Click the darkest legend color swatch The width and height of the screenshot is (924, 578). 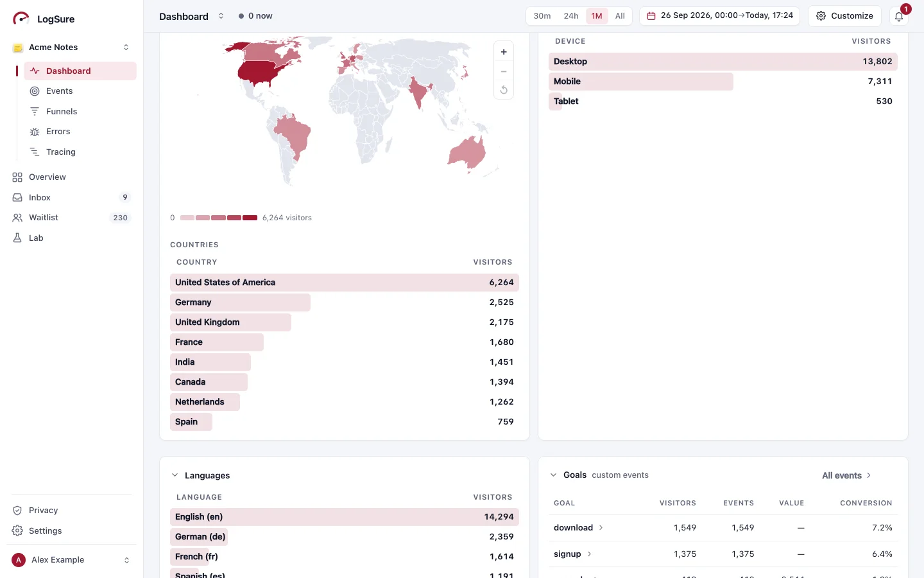[x=250, y=218]
